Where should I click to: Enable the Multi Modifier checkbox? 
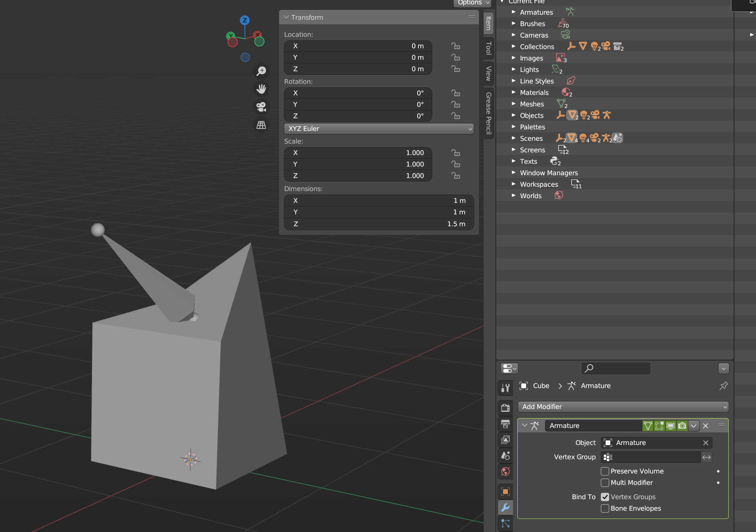(x=605, y=483)
